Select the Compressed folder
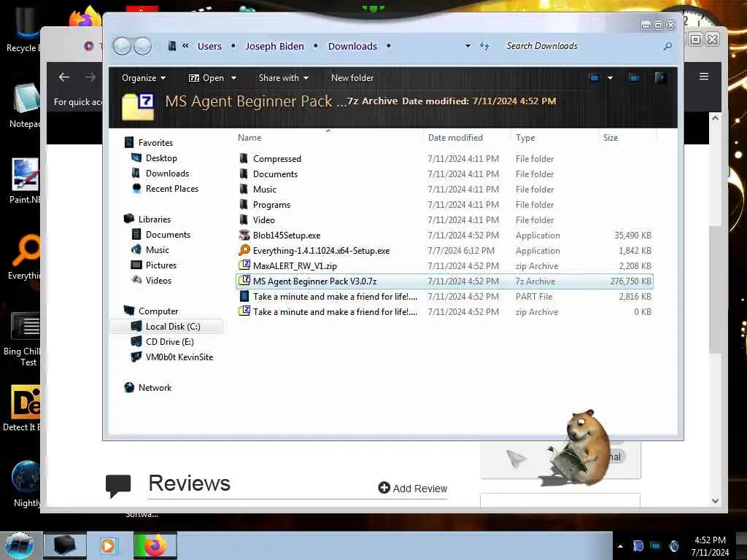The height and width of the screenshot is (560, 747). (x=444, y=158)
